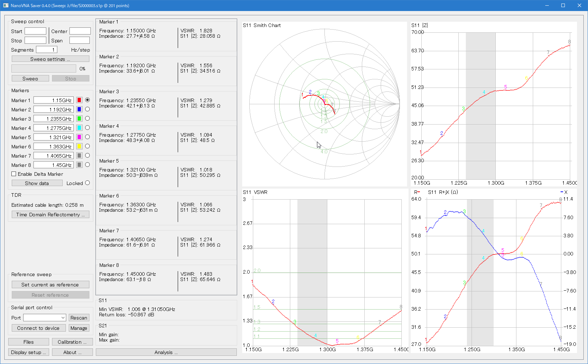Select Marker 2 radio button

click(x=87, y=109)
